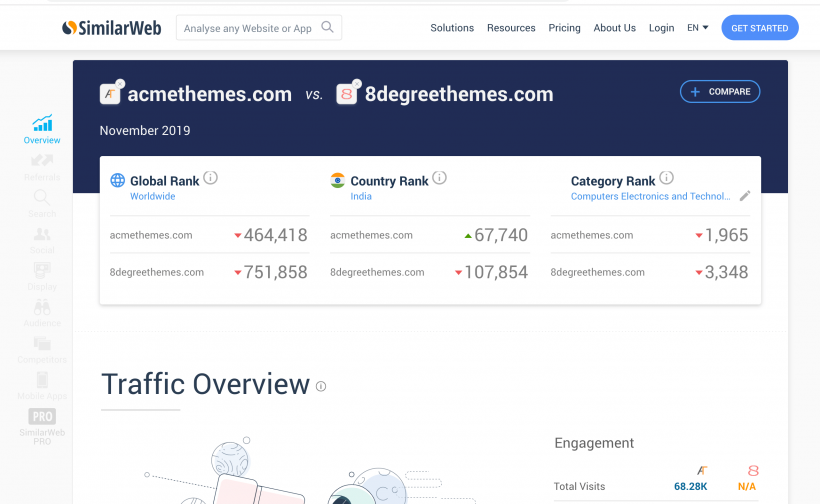The height and width of the screenshot is (504, 820).
Task: Click the Login link
Action: (x=662, y=28)
